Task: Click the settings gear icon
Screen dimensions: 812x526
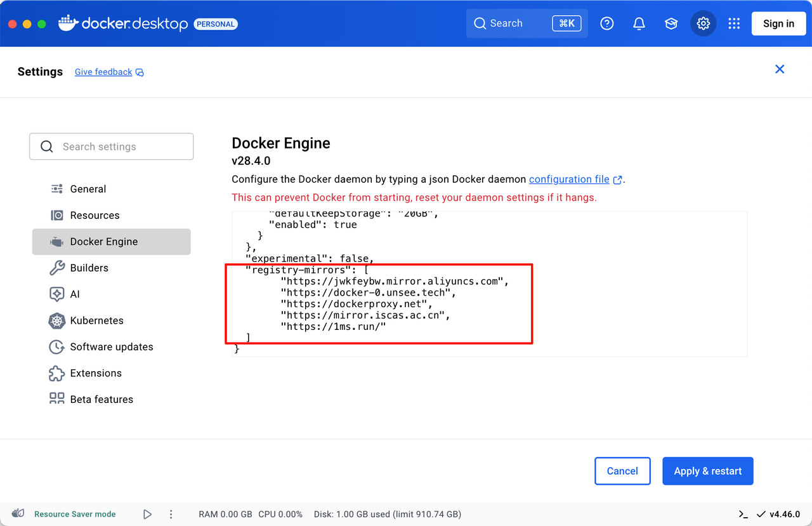Action: pos(703,23)
